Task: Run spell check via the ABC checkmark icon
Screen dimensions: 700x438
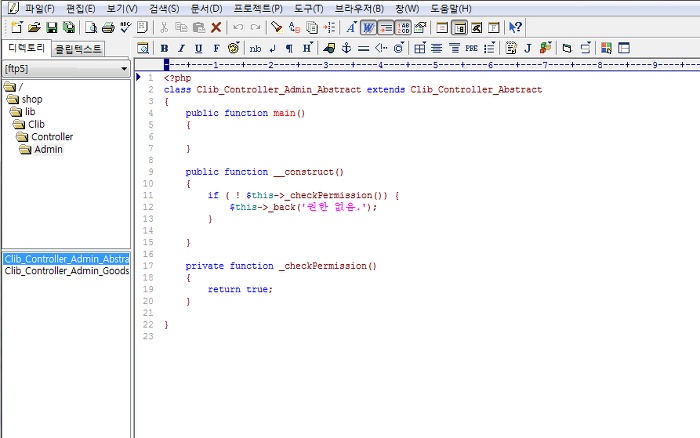Action: point(125,27)
